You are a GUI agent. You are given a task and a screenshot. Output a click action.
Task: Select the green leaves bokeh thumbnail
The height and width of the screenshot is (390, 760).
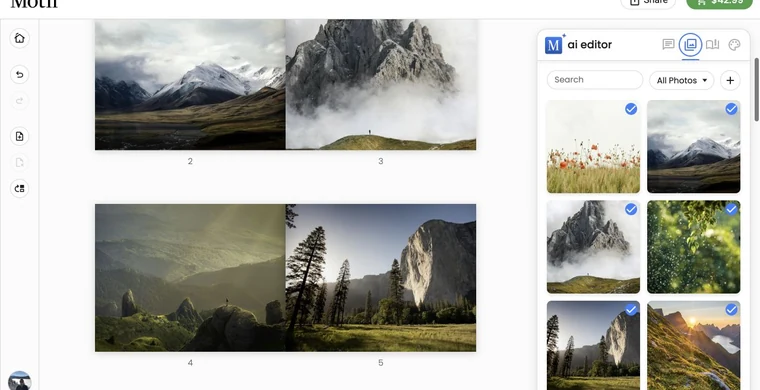pyautogui.click(x=694, y=247)
